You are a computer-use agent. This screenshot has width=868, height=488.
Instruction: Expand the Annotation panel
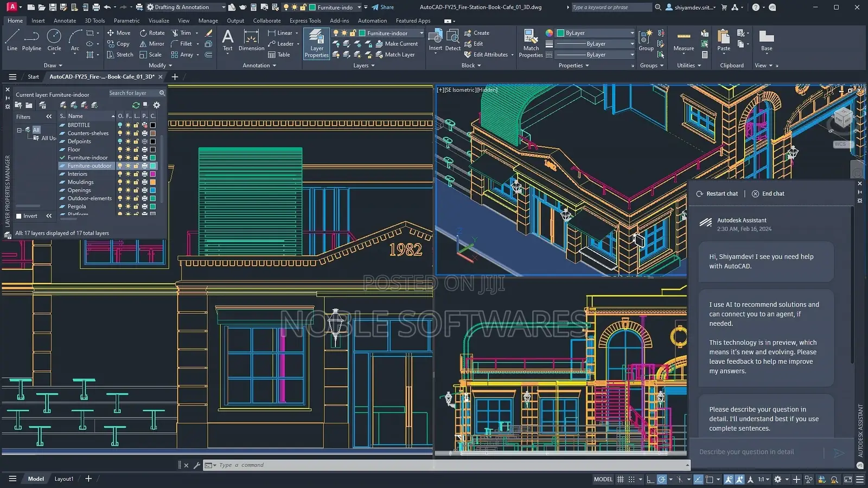click(259, 66)
